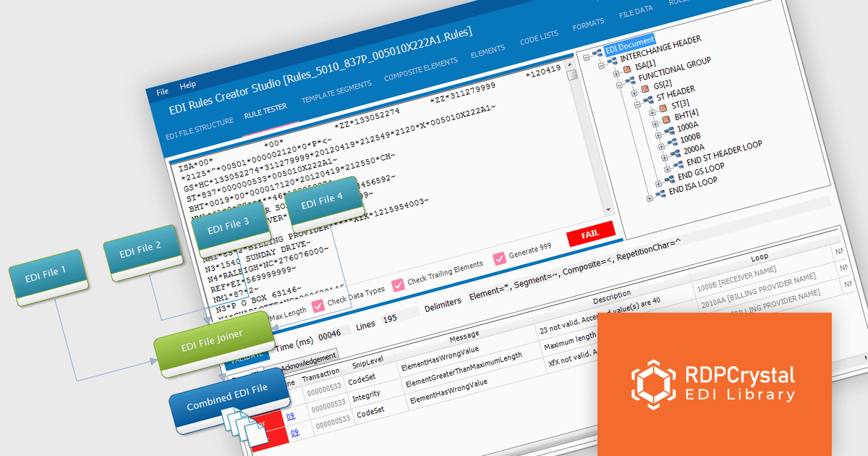868x456 pixels.
Task: Sort by the Message column header
Action: 464,337
